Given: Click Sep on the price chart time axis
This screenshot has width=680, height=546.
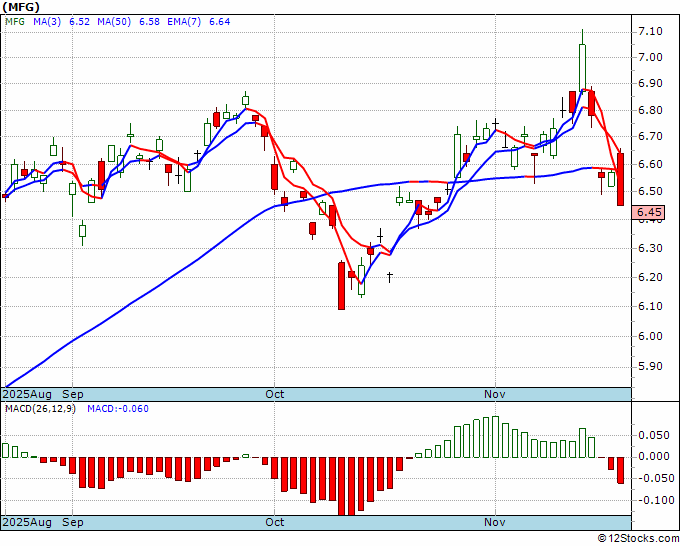Looking at the screenshot, I should click(x=72, y=394).
